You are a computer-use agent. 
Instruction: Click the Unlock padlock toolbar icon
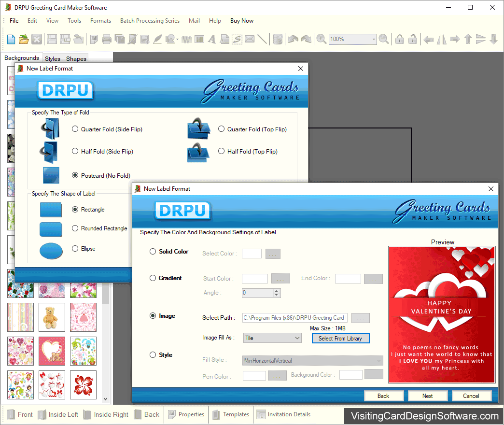tap(413, 39)
